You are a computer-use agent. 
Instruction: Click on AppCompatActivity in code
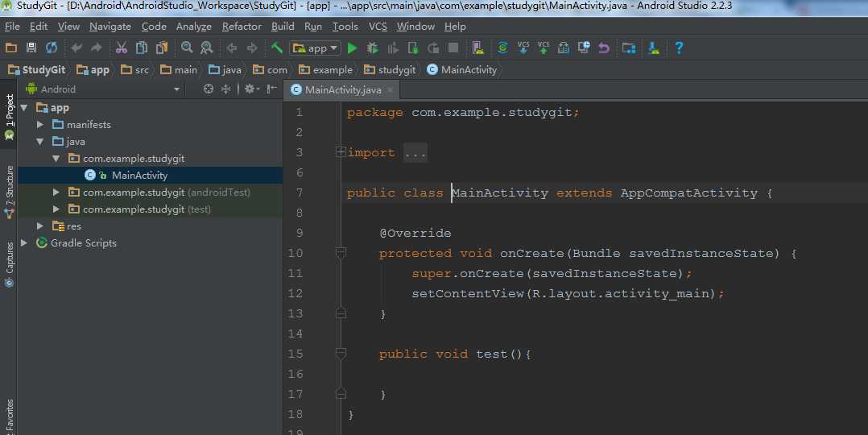[688, 193]
